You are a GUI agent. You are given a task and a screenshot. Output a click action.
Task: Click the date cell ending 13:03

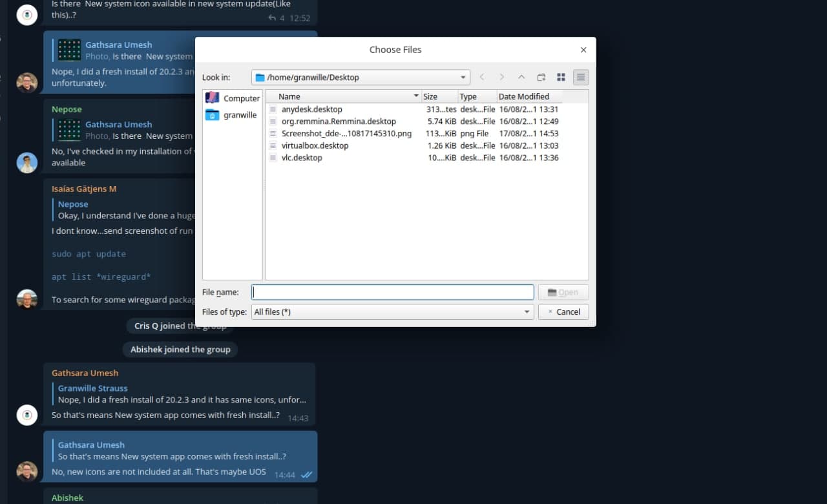coord(529,146)
